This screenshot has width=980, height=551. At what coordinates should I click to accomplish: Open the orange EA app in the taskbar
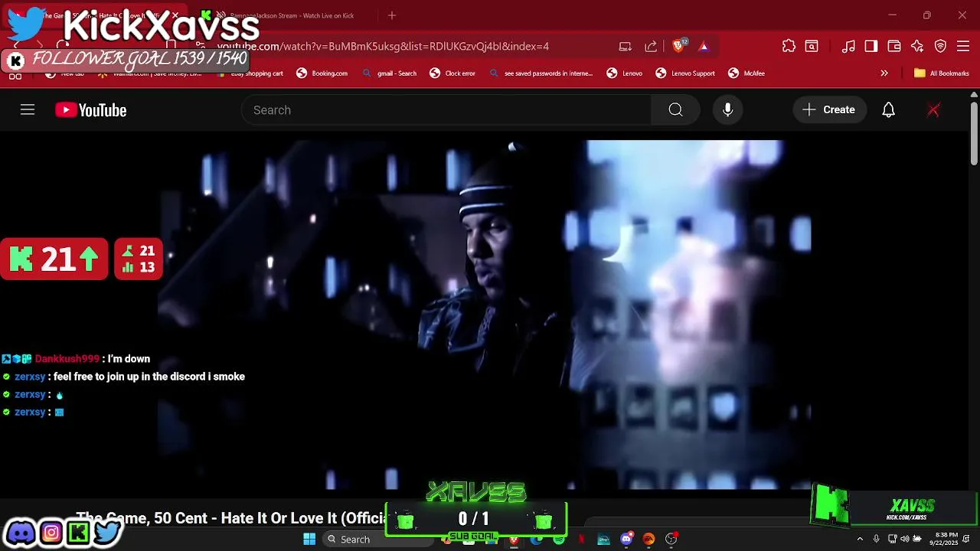pos(648,540)
